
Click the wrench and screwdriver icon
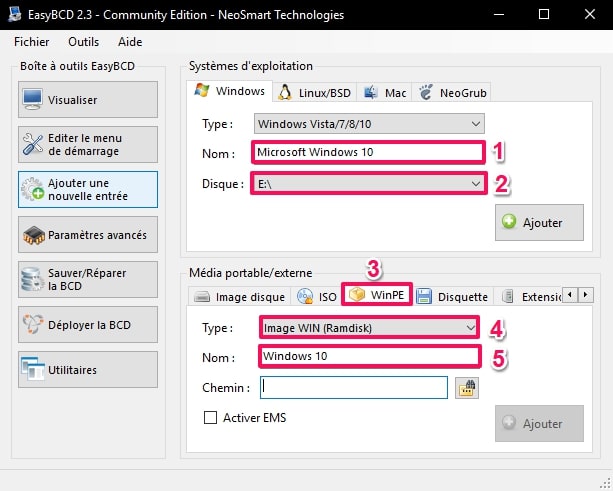pos(32,144)
